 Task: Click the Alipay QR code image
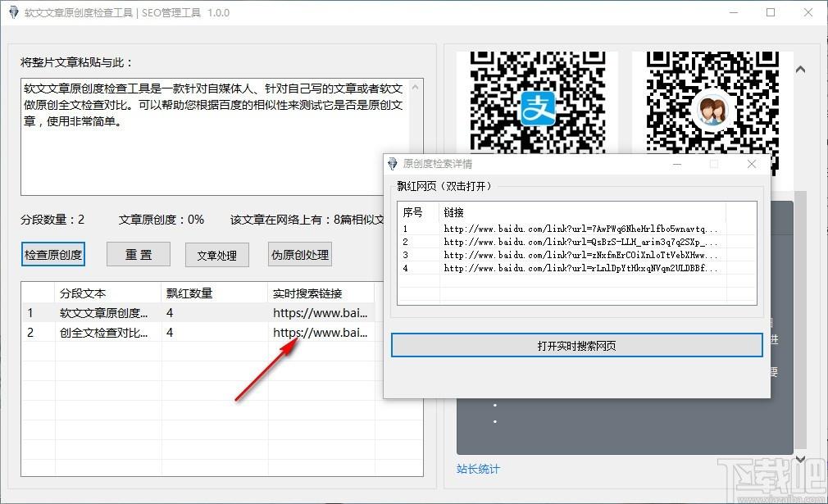pos(537,102)
